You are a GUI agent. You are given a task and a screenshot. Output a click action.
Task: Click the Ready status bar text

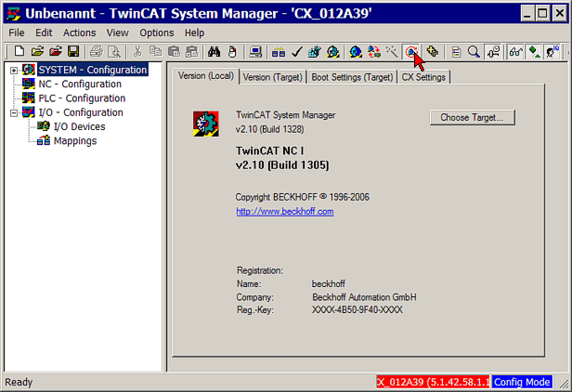[x=19, y=382]
